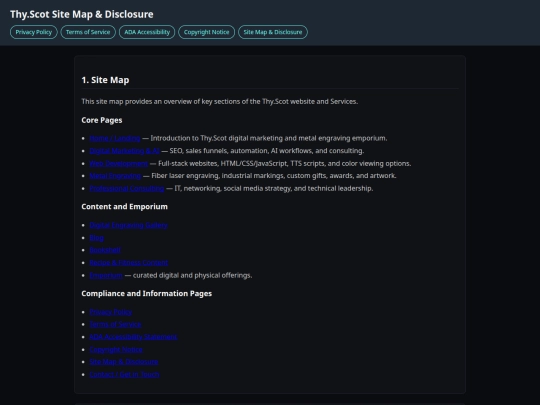Follow the Home / Landing link
540x405 pixels.
tap(115, 138)
